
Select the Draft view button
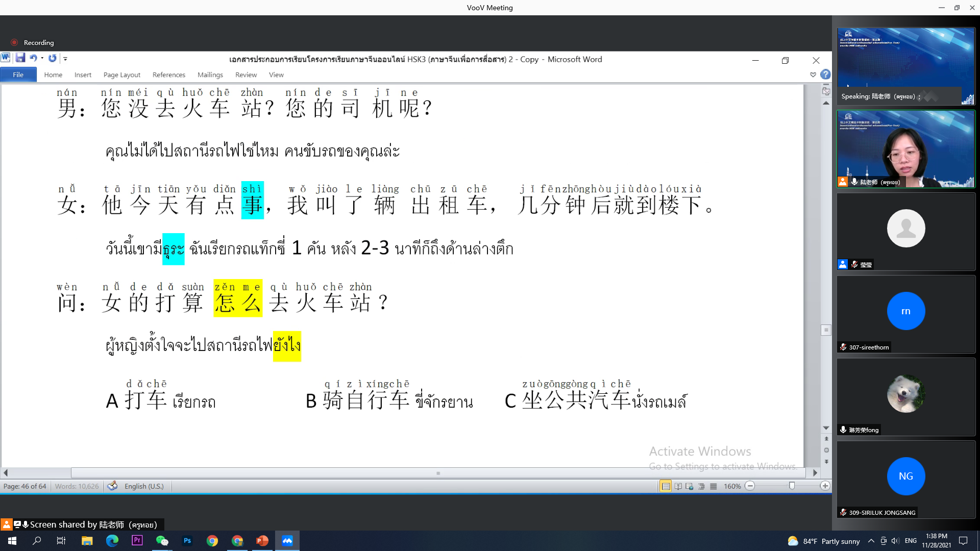tap(713, 486)
